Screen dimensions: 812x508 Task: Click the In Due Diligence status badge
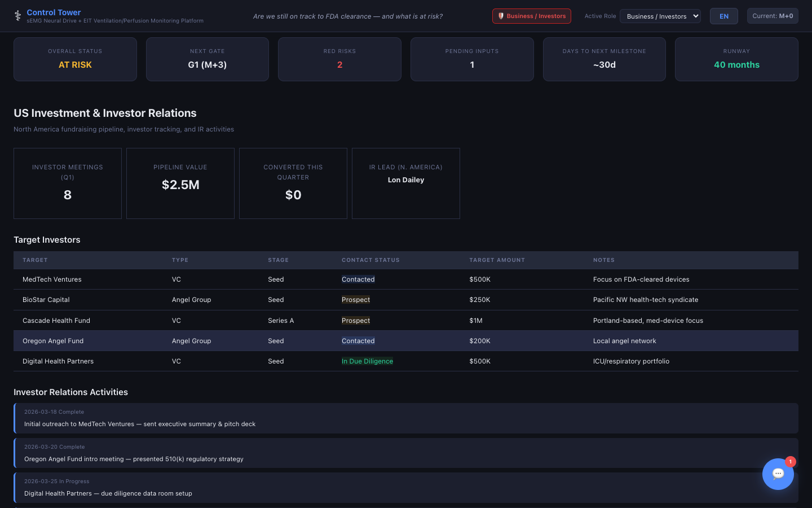(367, 361)
